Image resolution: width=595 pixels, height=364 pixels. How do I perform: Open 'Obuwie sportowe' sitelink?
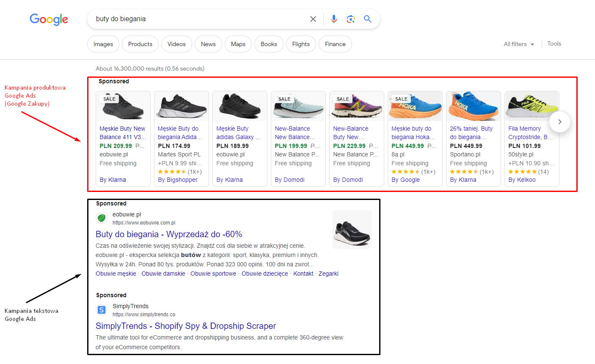tap(213, 274)
